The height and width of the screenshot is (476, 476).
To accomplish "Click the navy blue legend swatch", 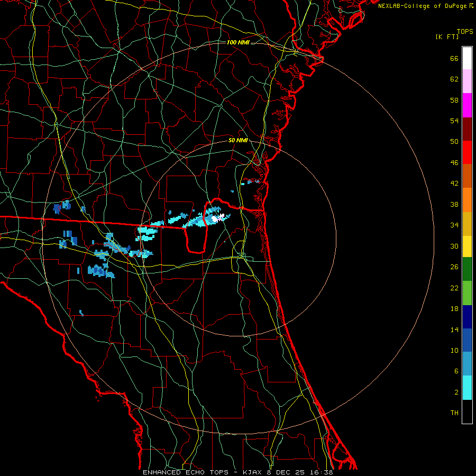I will (x=467, y=317).
